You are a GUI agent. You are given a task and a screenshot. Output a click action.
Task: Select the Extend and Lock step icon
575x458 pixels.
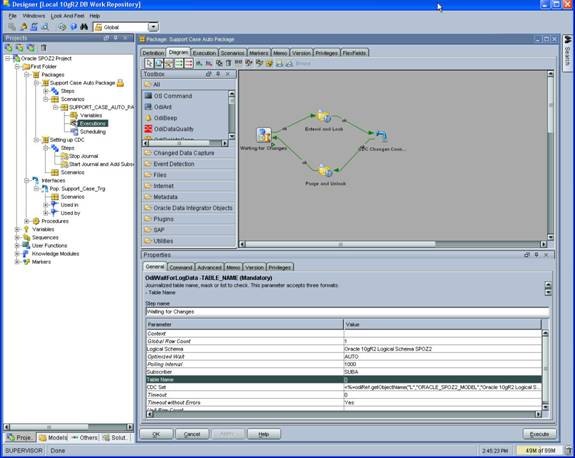click(324, 117)
